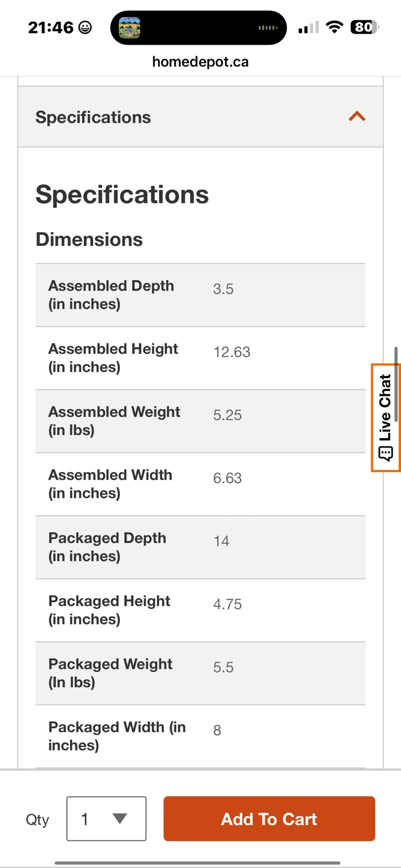Image resolution: width=401 pixels, height=868 pixels.
Task: Select the Assembled Weight row label
Action: point(114,421)
